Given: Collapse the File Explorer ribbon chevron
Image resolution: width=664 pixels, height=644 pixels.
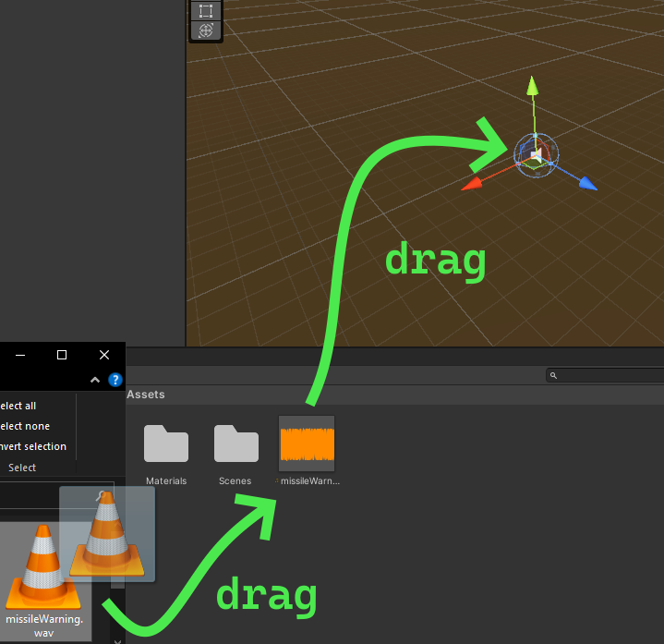Looking at the screenshot, I should 95,380.
